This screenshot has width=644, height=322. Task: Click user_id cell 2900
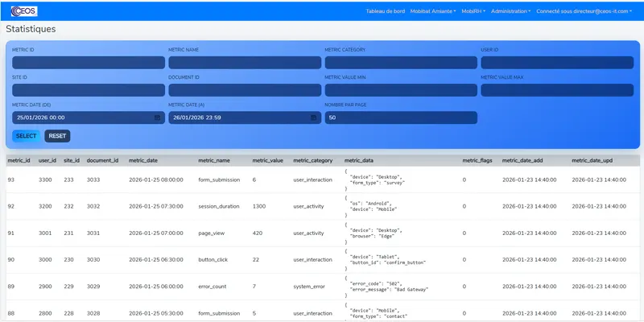pyautogui.click(x=45, y=287)
